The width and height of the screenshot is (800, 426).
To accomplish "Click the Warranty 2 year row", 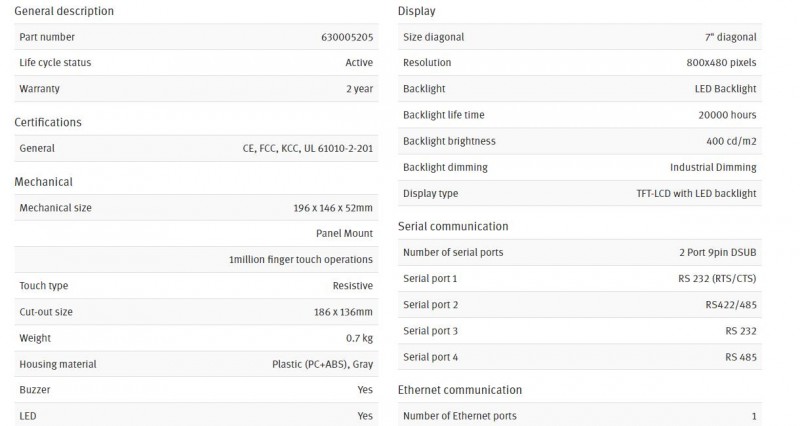I will pos(196,89).
